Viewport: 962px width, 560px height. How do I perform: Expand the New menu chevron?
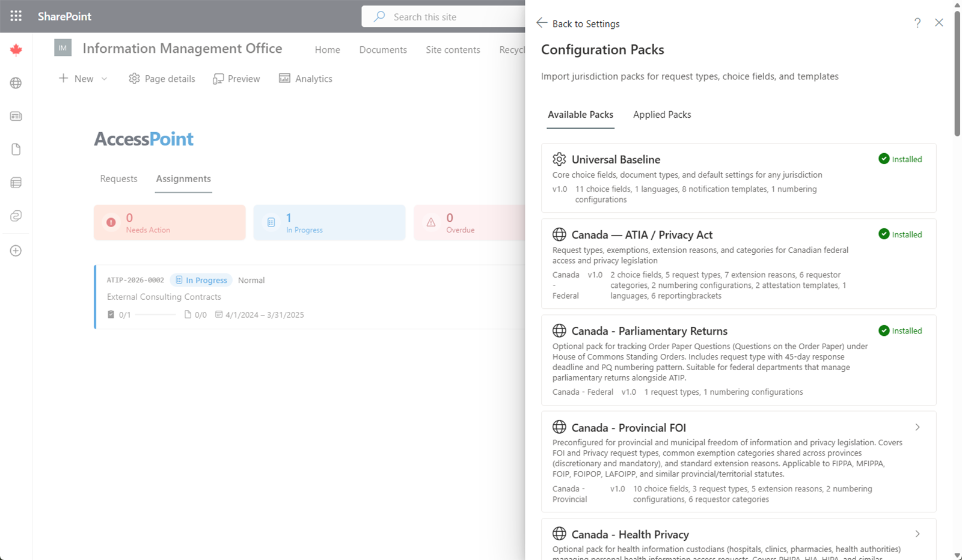pyautogui.click(x=104, y=78)
